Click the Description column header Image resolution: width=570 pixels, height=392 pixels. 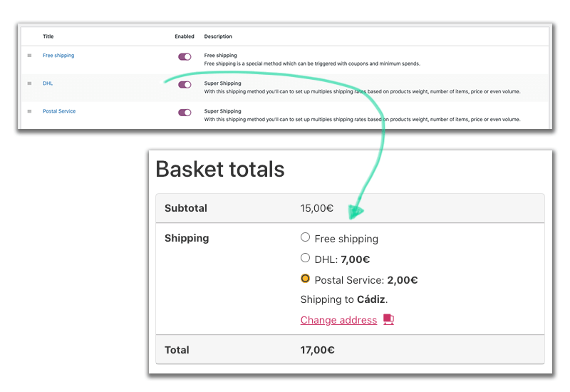tap(218, 36)
